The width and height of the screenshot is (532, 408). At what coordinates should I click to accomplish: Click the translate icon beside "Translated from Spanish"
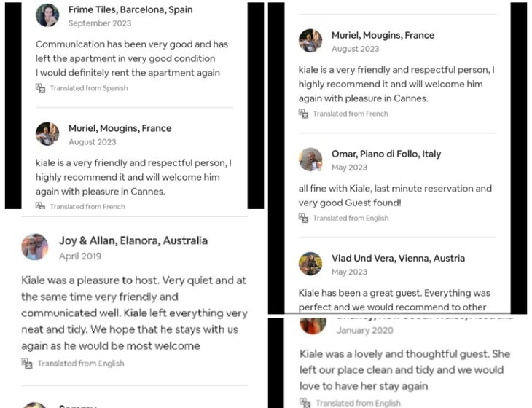(x=41, y=88)
